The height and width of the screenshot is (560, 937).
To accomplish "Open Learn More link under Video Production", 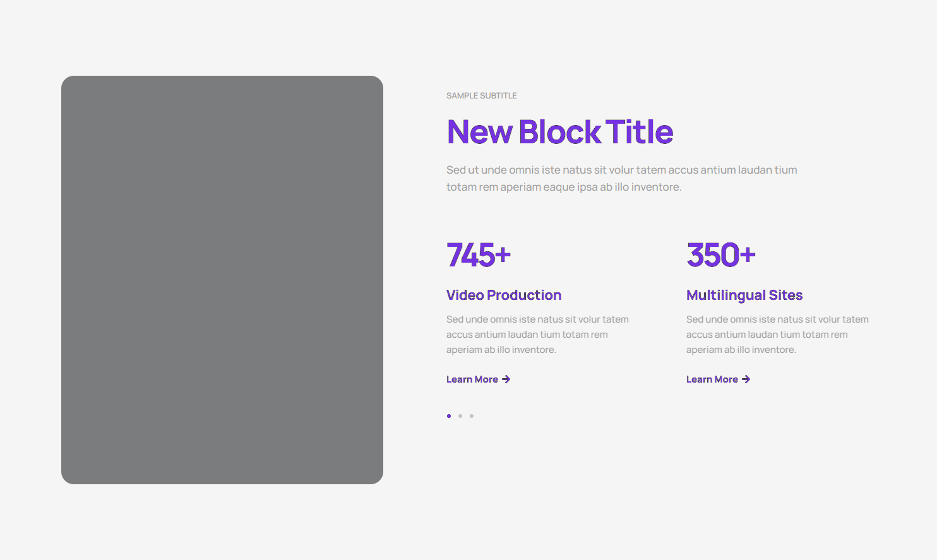I will tap(472, 379).
